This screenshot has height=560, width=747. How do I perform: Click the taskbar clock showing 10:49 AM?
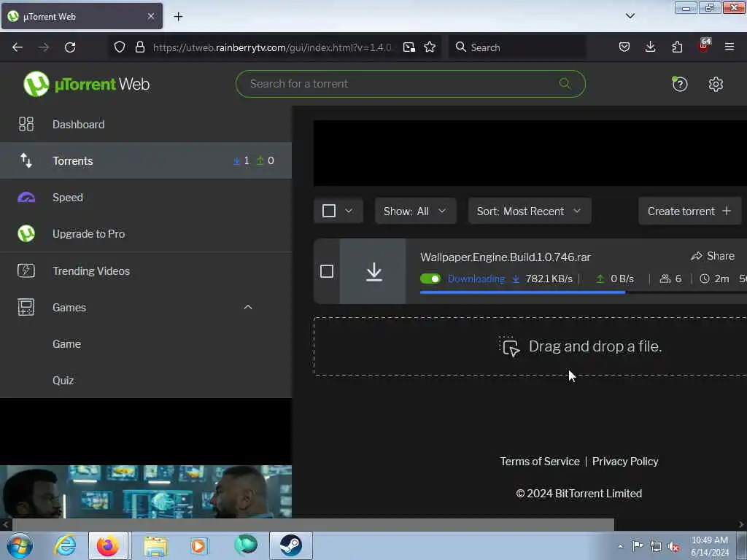click(x=710, y=546)
